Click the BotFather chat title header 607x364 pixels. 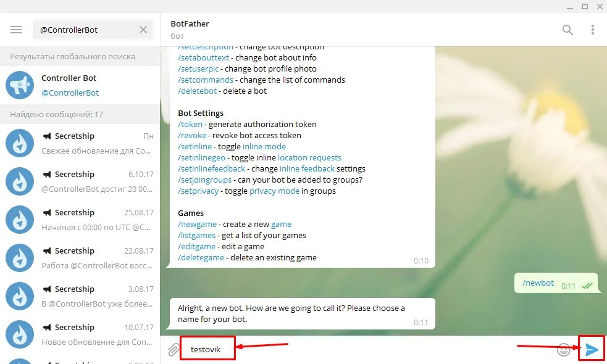[190, 23]
